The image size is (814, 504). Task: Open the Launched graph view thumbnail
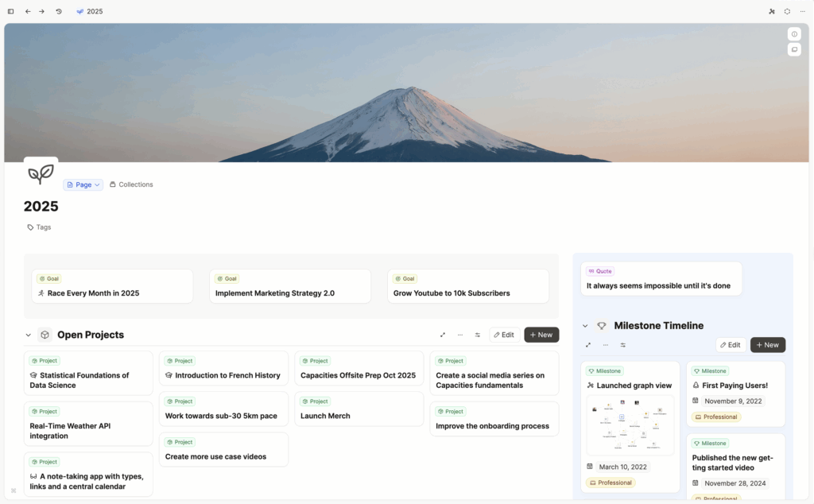630,425
